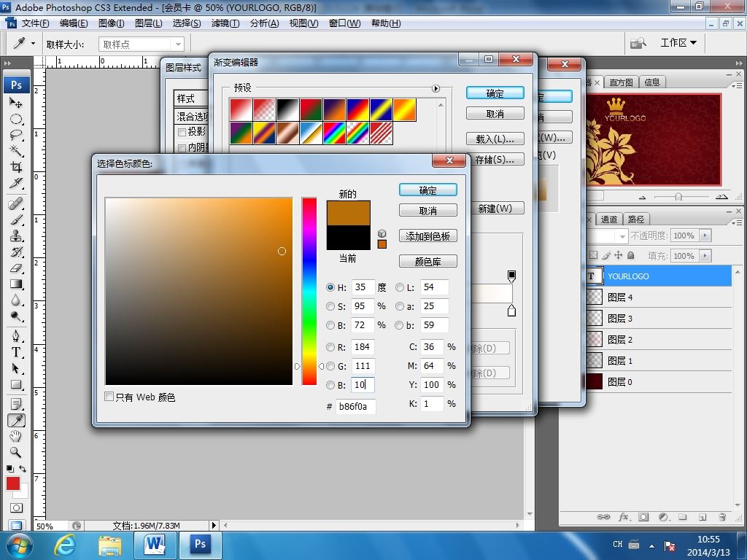The height and width of the screenshot is (560, 747).
Task: Select the Eyedropper tool in toolbox
Action: pyautogui.click(x=16, y=421)
